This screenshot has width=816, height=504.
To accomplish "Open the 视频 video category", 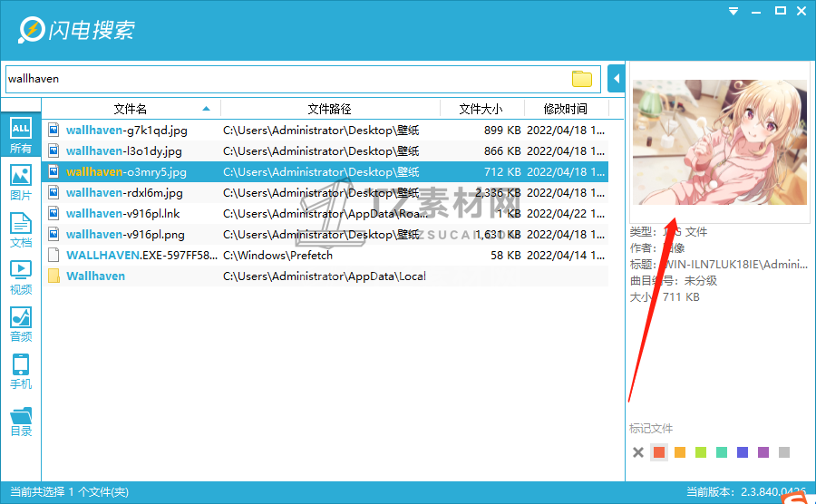I will tap(21, 277).
